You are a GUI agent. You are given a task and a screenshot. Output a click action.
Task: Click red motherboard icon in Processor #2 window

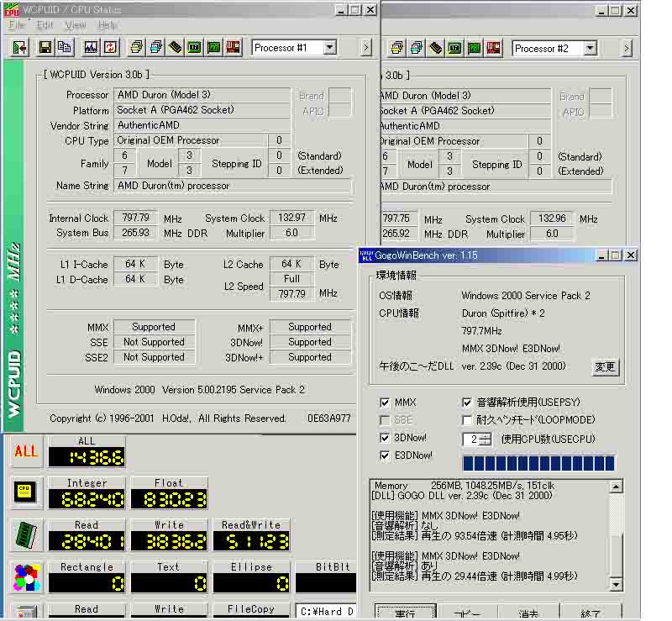[x=494, y=48]
